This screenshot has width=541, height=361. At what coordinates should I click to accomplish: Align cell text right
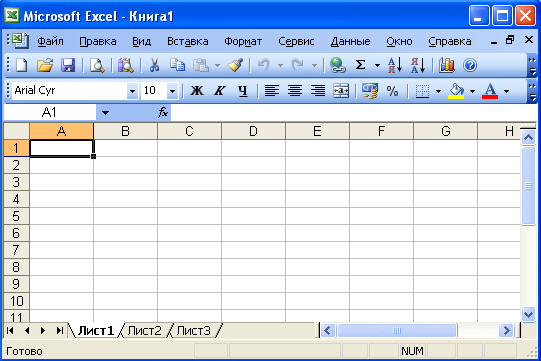[x=318, y=91]
